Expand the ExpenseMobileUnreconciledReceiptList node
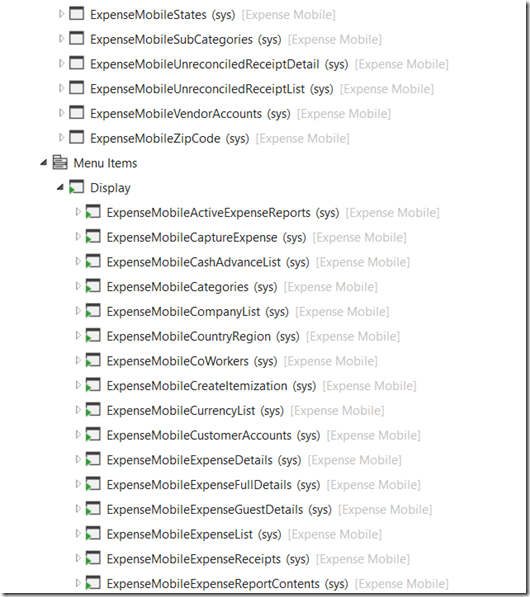530x597 pixels. (61, 88)
